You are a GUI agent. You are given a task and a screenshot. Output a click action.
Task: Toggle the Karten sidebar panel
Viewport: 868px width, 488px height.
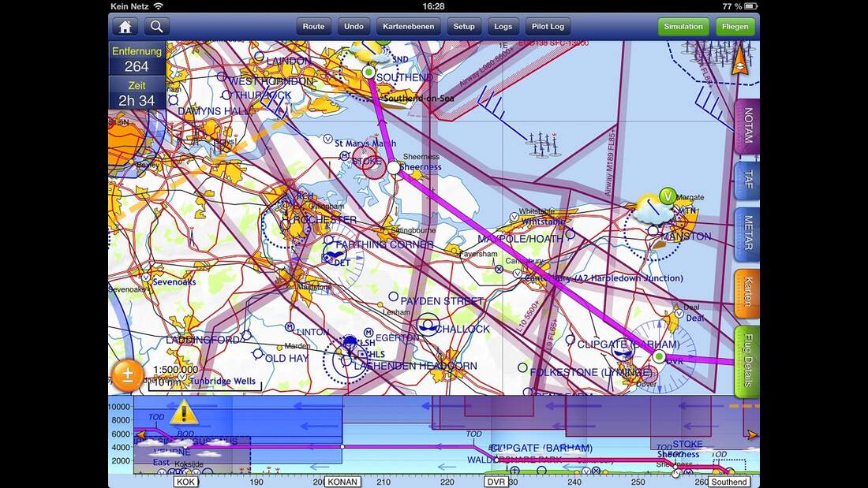(x=746, y=289)
